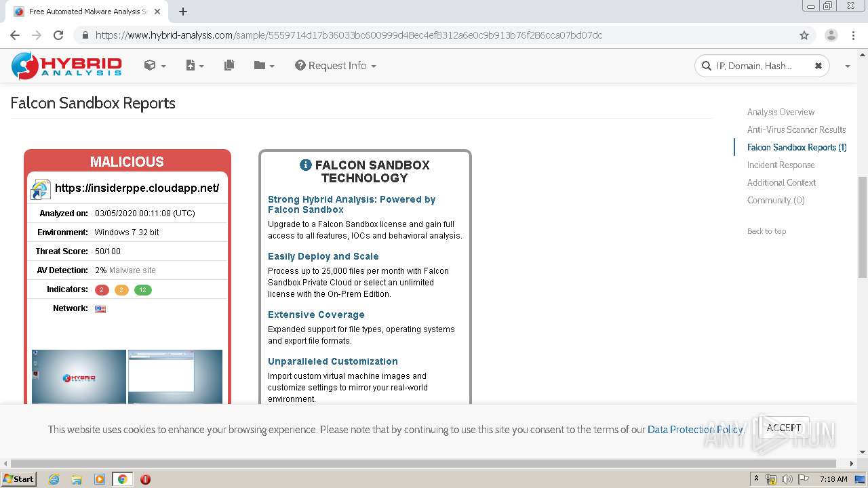Select Falcon Sandbox Reports (1) sidebar link
This screenshot has height=488, width=868.
tap(797, 147)
